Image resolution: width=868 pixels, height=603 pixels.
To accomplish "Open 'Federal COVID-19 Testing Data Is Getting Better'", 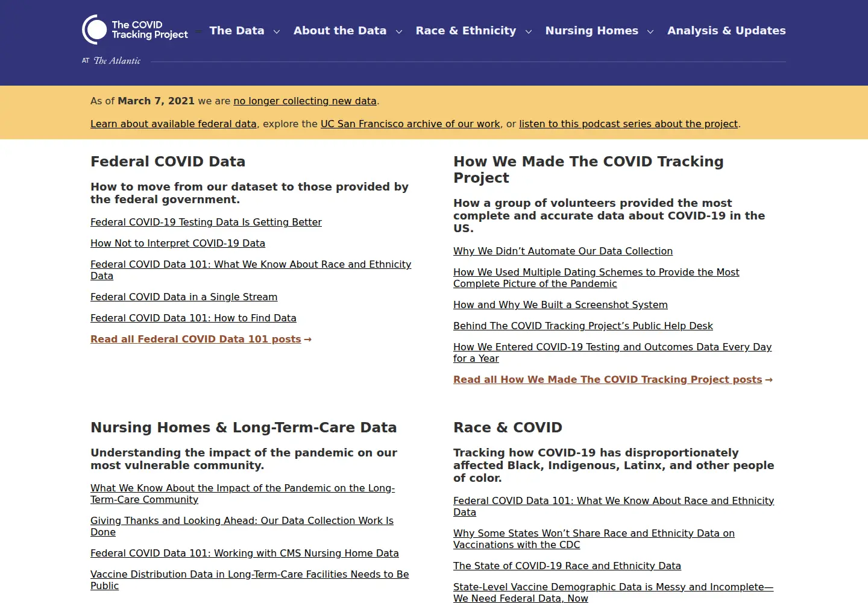I will point(206,223).
